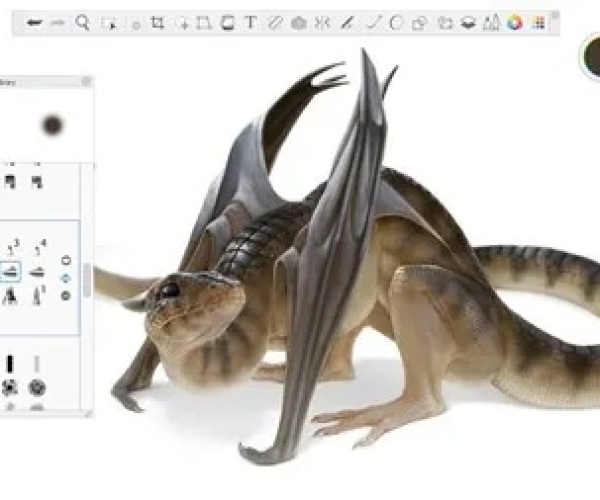Close the Brush Library panel
Image resolution: width=600 pixels, height=500 pixels.
pos(86,82)
